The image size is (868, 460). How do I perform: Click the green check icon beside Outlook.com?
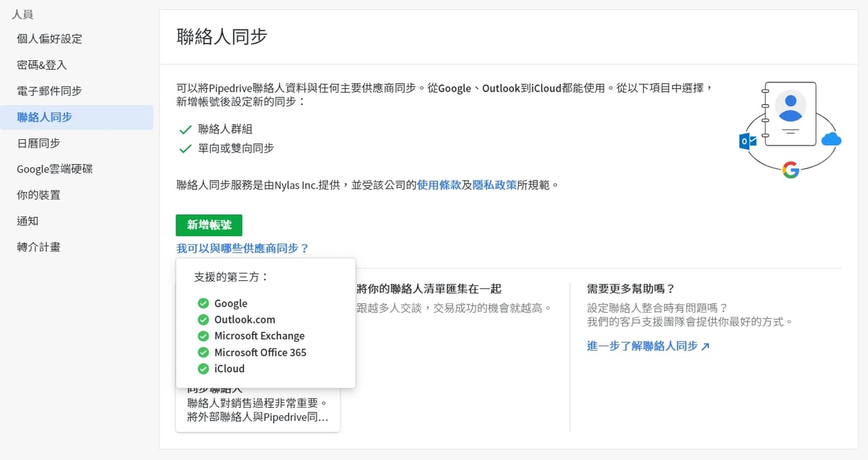(203, 320)
